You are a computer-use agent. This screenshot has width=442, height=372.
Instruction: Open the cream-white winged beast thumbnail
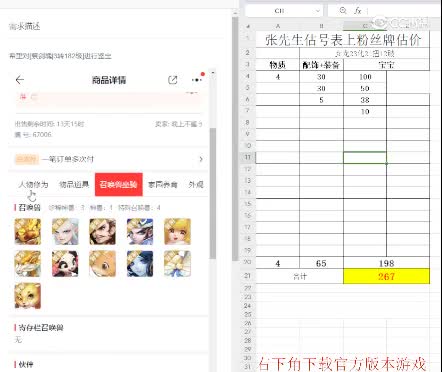point(177,264)
